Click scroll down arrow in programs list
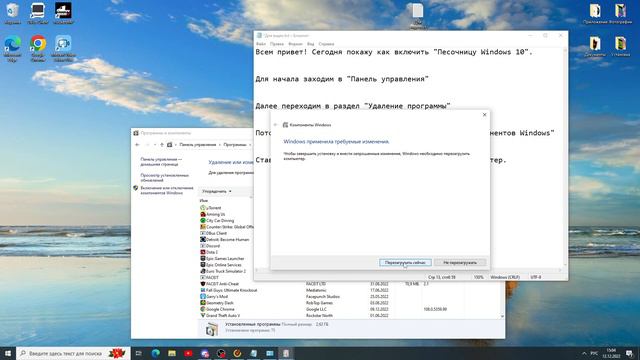 pos(502,316)
